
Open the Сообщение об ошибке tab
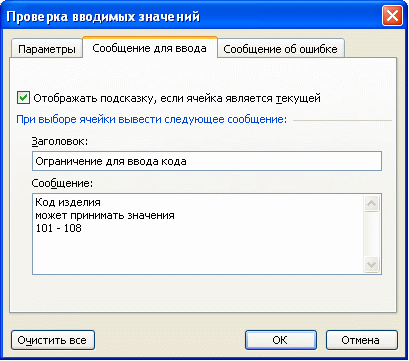[280, 49]
